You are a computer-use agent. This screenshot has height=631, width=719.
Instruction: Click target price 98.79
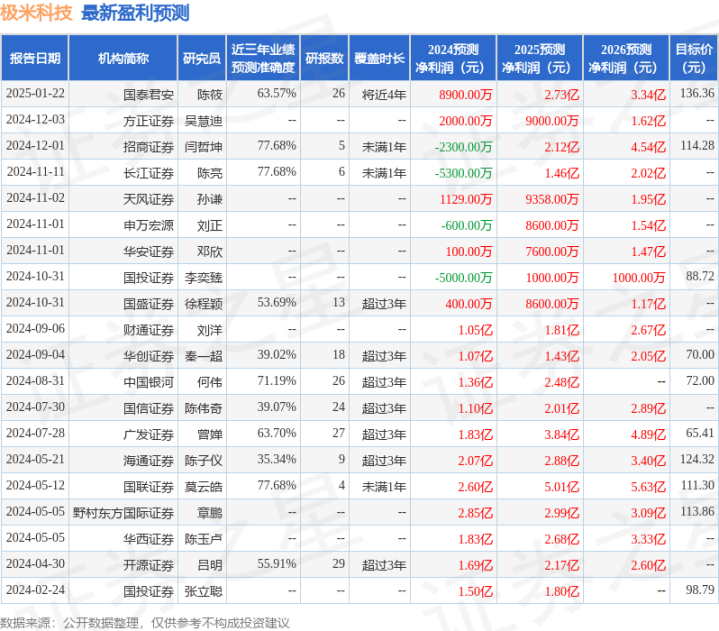point(700,590)
